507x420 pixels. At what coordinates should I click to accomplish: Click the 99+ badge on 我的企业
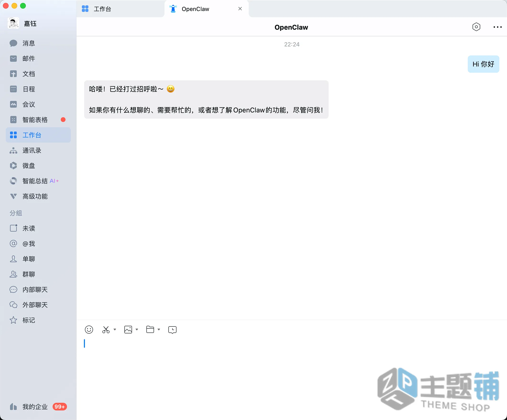pos(60,407)
